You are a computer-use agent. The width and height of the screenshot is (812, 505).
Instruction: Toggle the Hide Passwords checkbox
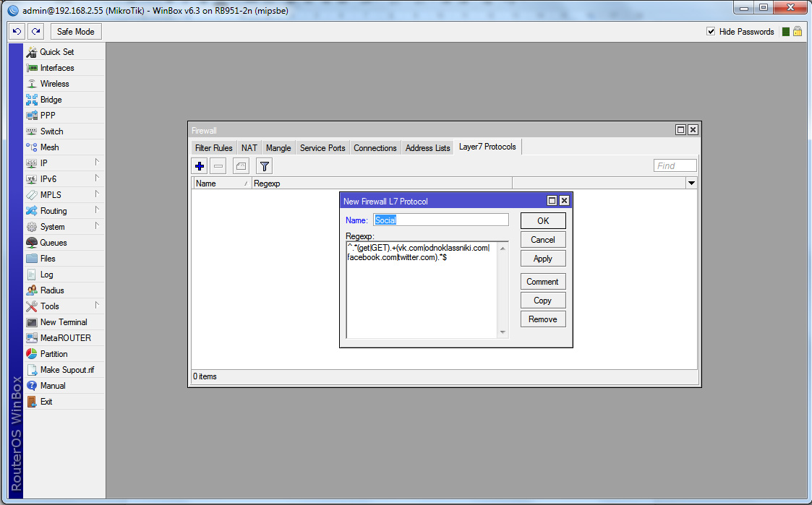coord(711,32)
